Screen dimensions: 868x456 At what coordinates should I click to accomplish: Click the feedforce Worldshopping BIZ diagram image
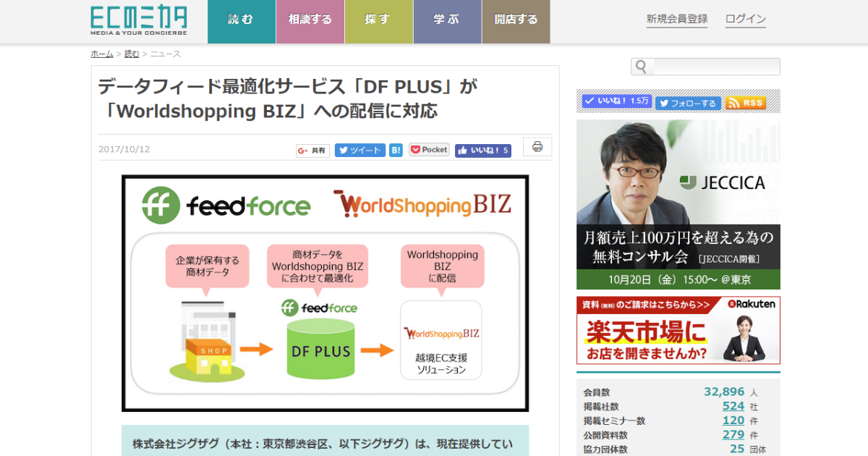(325, 293)
